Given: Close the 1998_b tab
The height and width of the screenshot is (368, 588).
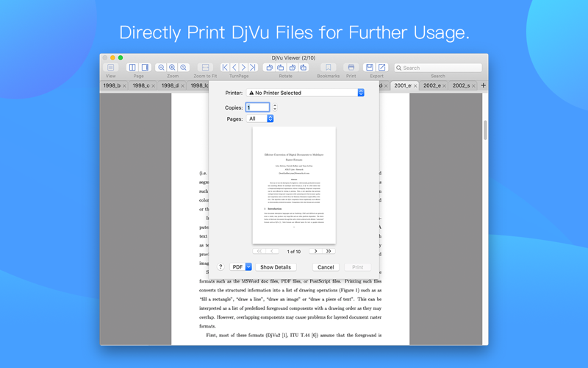Looking at the screenshot, I should click(124, 86).
